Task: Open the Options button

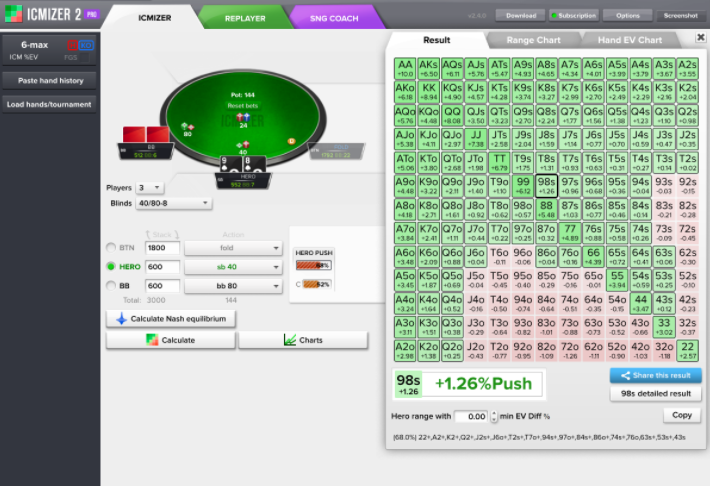Action: tap(628, 15)
